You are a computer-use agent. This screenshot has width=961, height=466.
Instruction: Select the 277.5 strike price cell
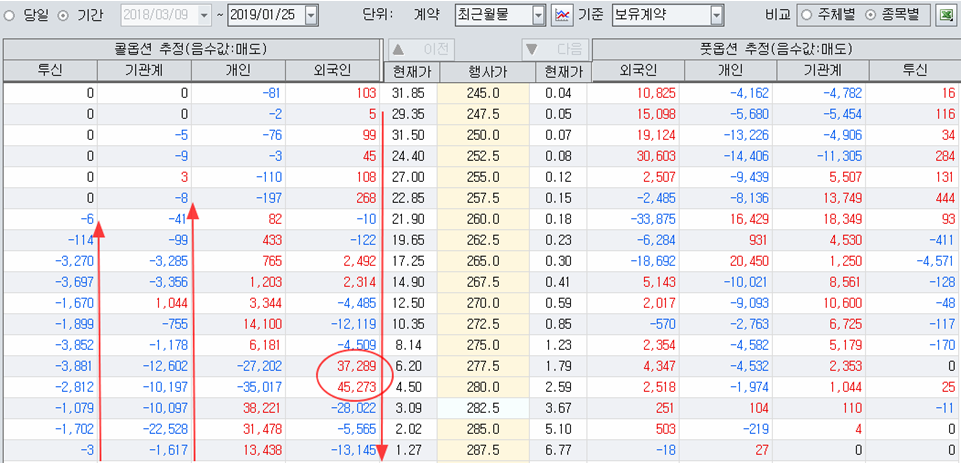(x=487, y=367)
